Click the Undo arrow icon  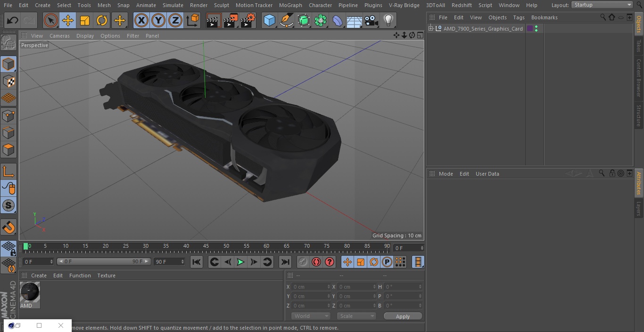pos(13,20)
